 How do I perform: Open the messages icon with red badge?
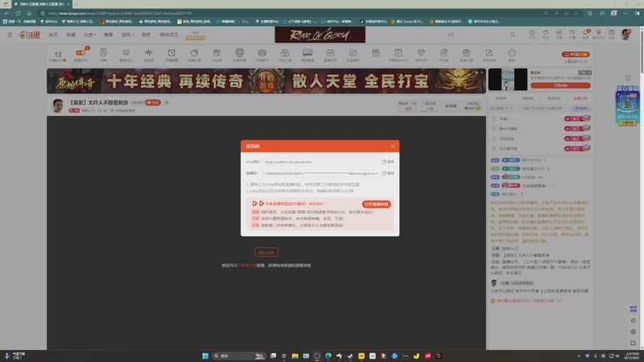click(586, 32)
